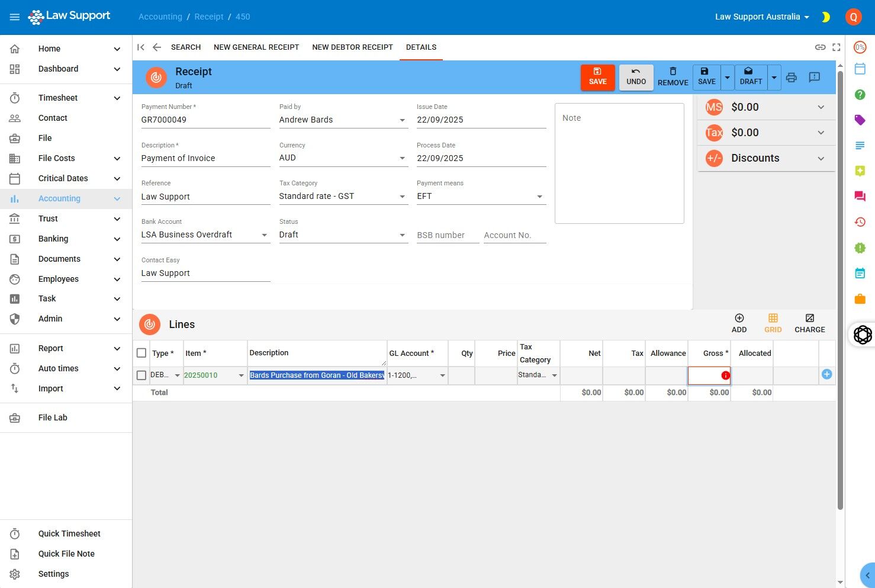Click the blue SAVE button
The width and height of the screenshot is (875, 588).
(707, 78)
